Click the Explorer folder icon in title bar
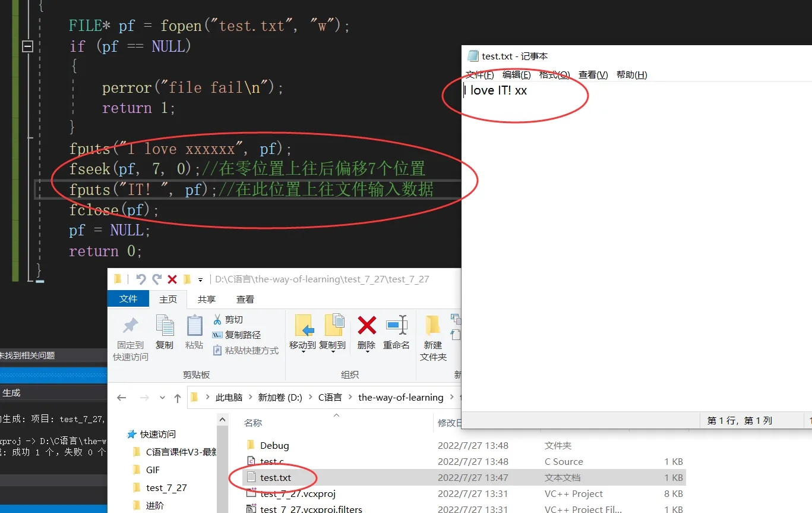Image resolution: width=812 pixels, height=513 pixels. [118, 279]
